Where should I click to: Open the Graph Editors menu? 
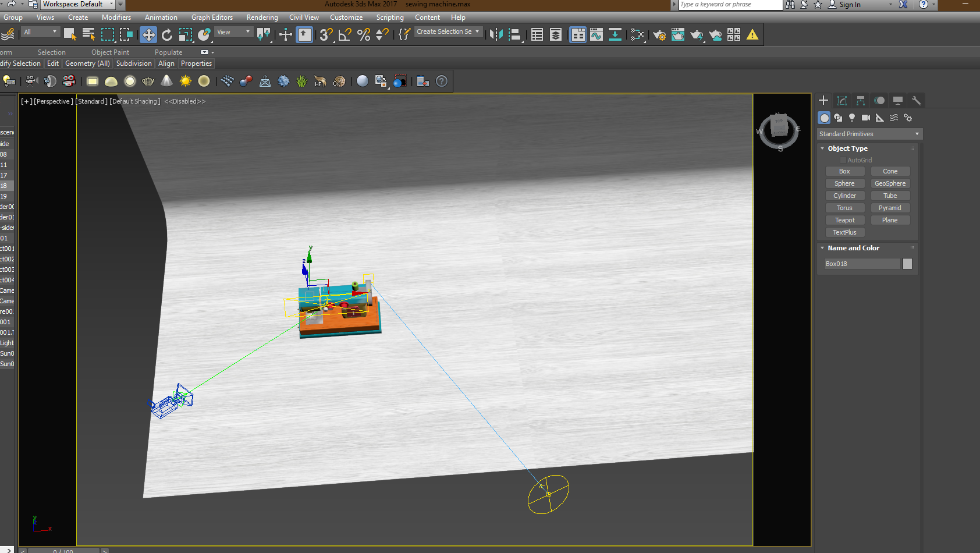(x=212, y=17)
